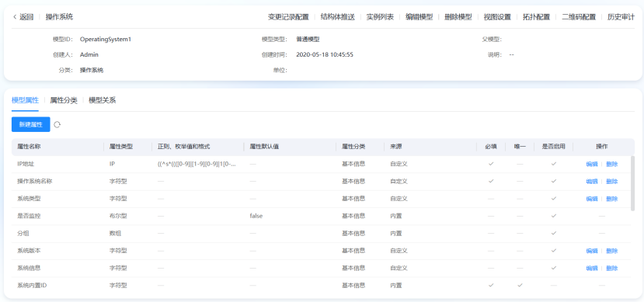The height and width of the screenshot is (302, 644).
Task: Open 视图设置
Action: pyautogui.click(x=497, y=17)
